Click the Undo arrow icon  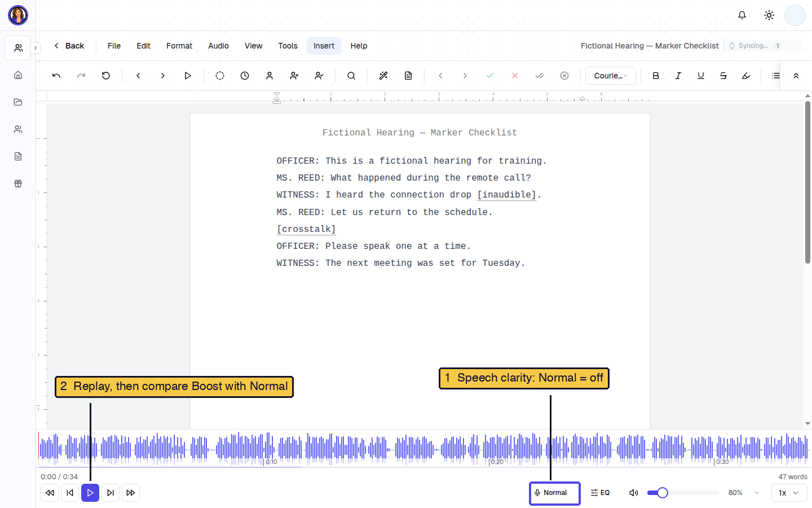coord(56,76)
